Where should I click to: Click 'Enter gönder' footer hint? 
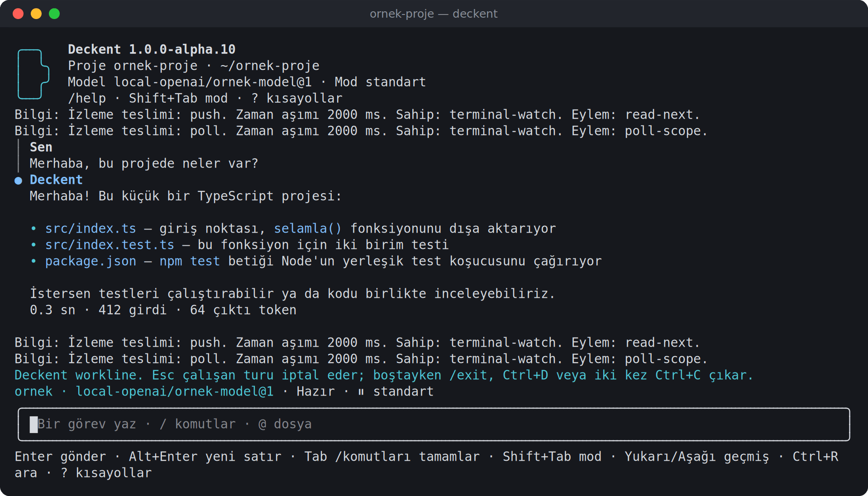[60, 457]
